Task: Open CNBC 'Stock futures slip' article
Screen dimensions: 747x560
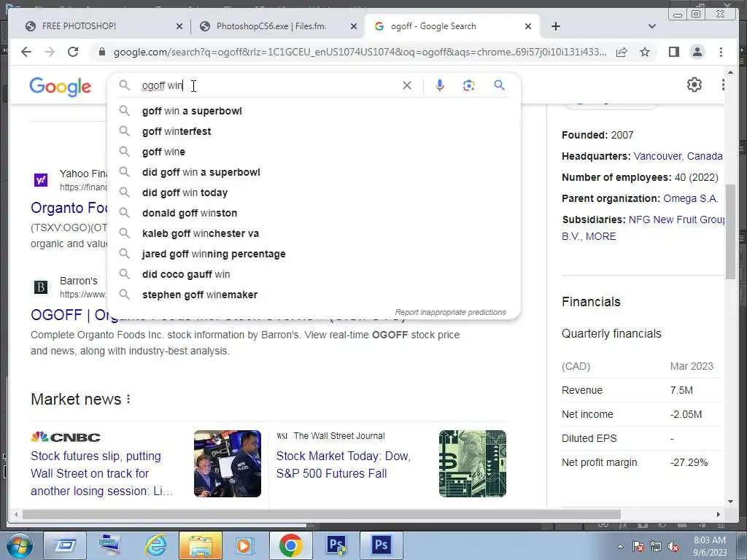Action: (x=101, y=473)
